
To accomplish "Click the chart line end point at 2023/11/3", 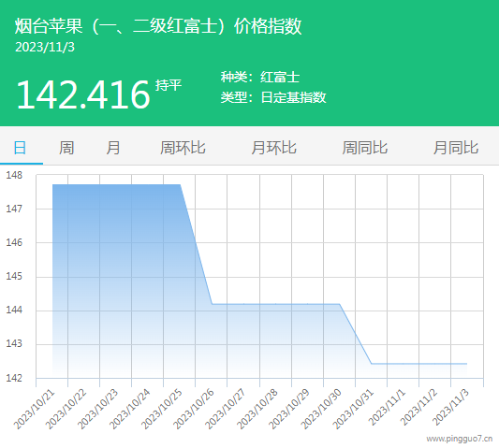I will click(x=466, y=364).
